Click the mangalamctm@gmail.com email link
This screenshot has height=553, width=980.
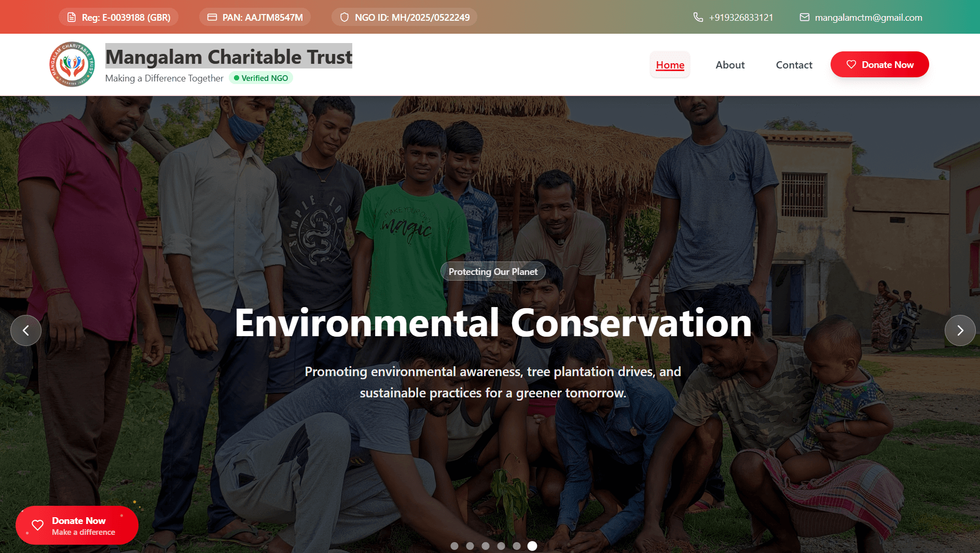tap(868, 17)
